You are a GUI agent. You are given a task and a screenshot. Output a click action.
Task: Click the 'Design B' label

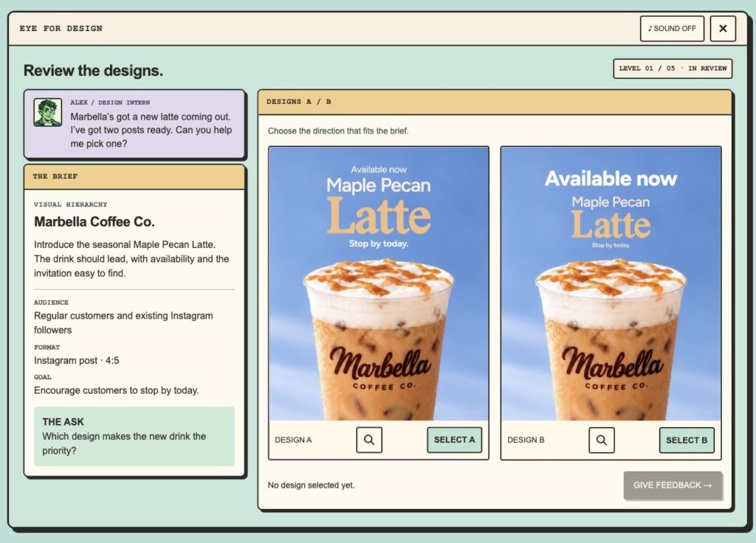point(526,440)
